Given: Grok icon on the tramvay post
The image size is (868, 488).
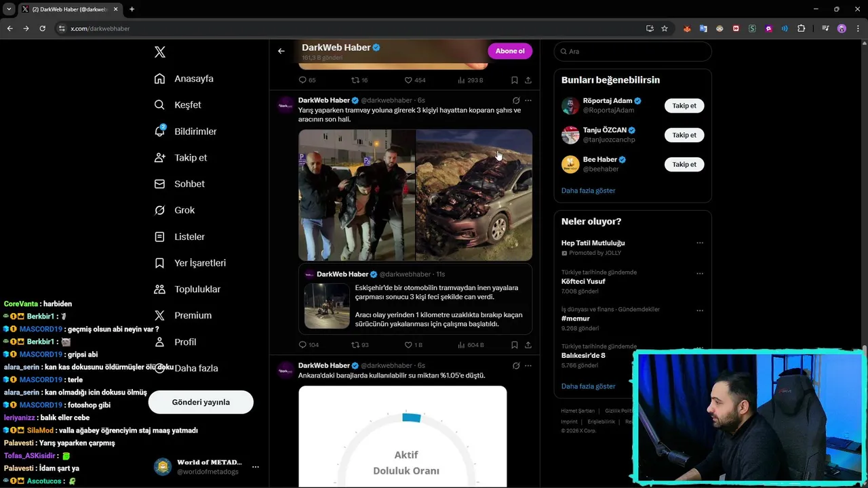Looking at the screenshot, I should click(x=516, y=100).
